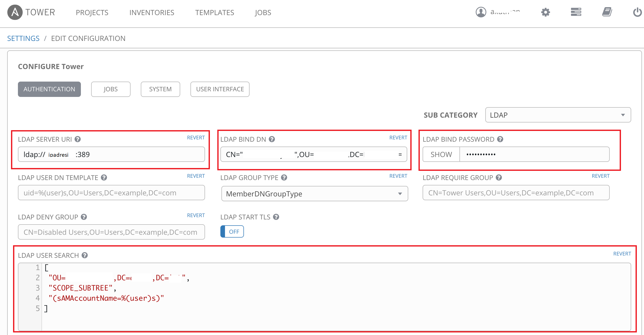Screen dimensions: 644x335
Task: Show help for LDAP Require Group
Action: click(x=499, y=177)
